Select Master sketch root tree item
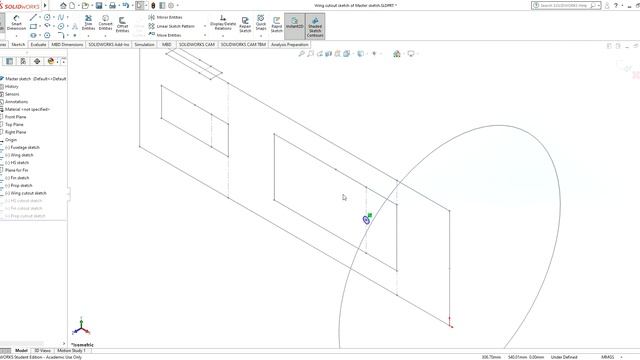The image size is (640, 360). click(33, 78)
